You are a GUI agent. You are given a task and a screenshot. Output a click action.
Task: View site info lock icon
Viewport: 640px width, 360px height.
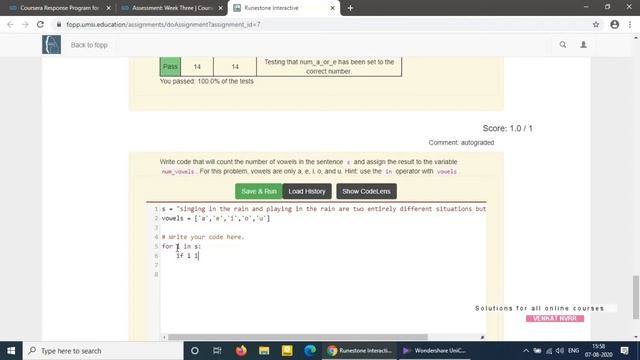pos(59,24)
